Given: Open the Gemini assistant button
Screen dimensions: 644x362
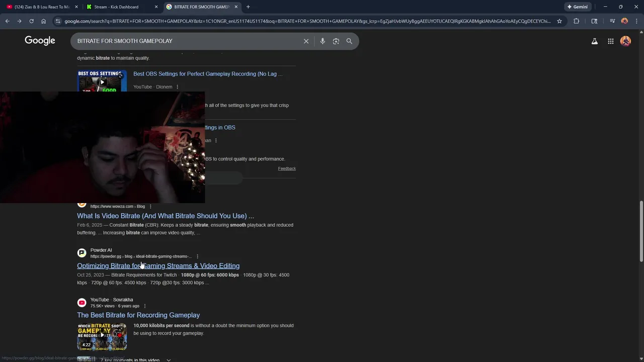Looking at the screenshot, I should pyautogui.click(x=577, y=7).
